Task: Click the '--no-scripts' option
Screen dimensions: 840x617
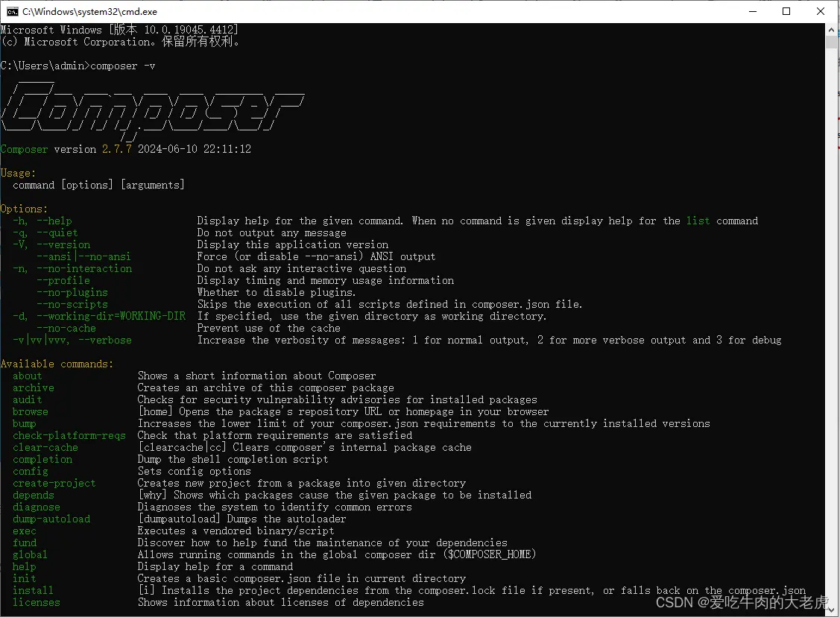Action: click(x=72, y=304)
